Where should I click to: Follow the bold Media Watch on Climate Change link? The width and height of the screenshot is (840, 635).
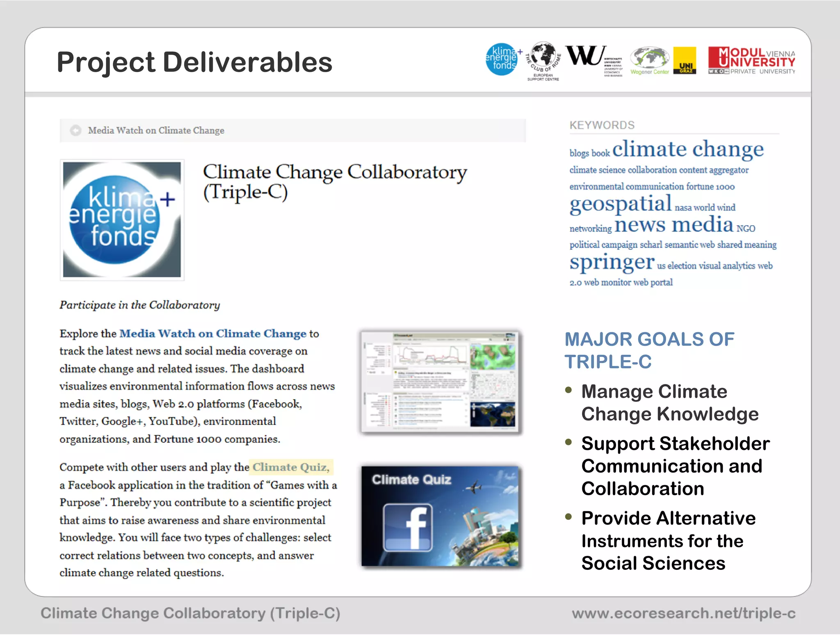point(213,333)
